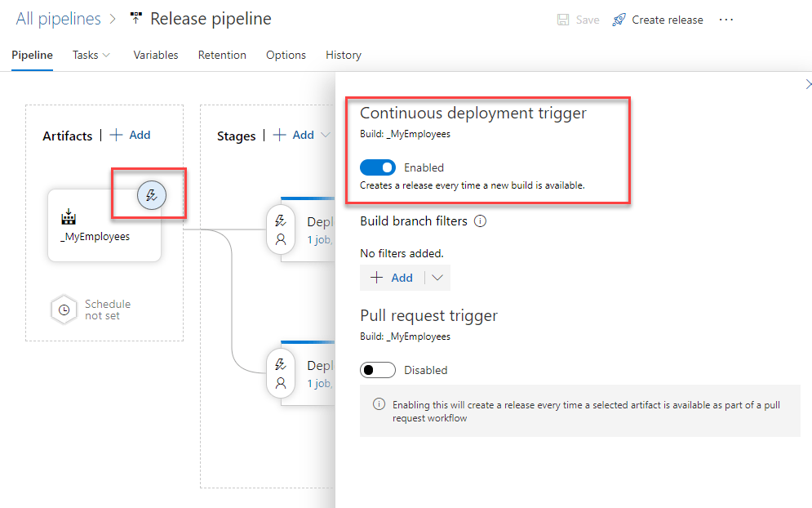Click Add under Build branch filters
The image size is (812, 508).
click(x=392, y=278)
